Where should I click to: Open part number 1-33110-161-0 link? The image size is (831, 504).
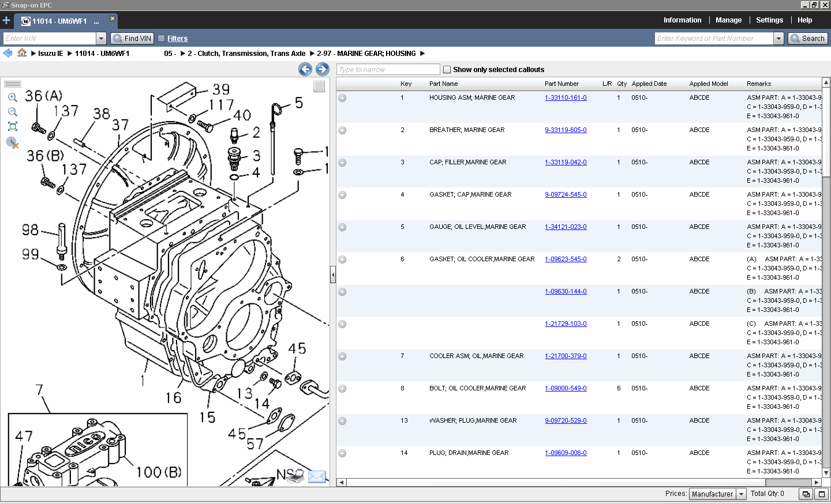tap(566, 97)
